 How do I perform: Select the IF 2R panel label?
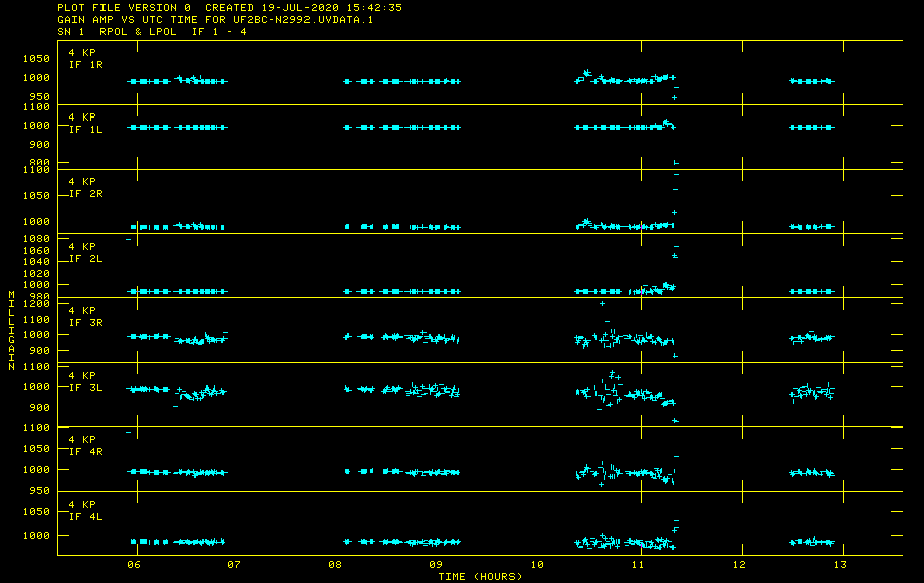[85, 194]
